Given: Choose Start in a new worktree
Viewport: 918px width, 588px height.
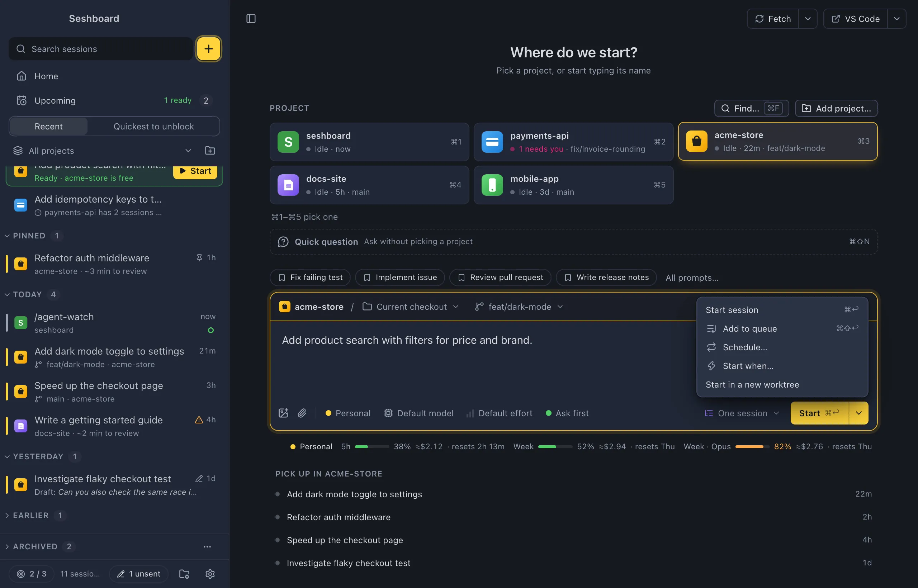Looking at the screenshot, I should [782, 385].
